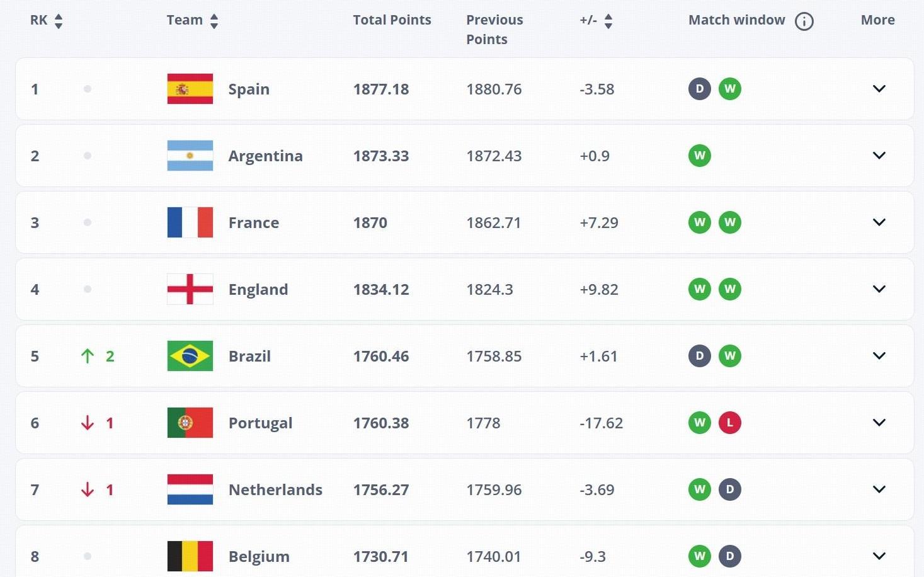924x577 pixels.
Task: Click the Portugal team name
Action: [260, 423]
